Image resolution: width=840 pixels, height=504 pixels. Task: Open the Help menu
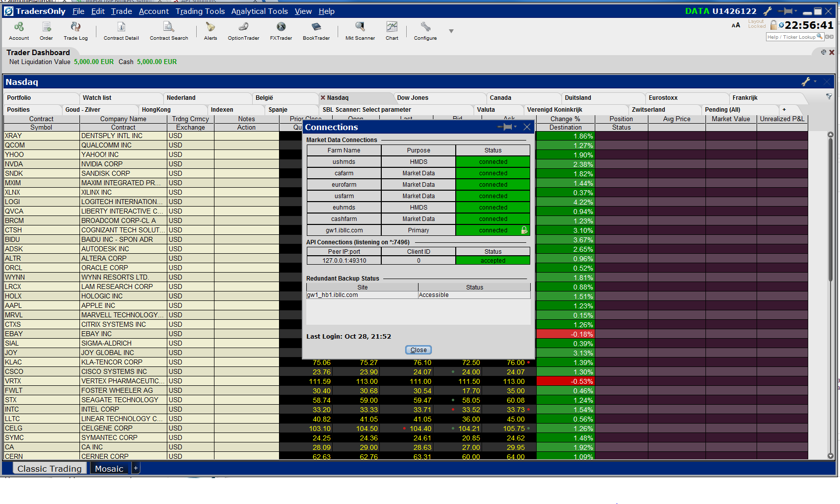[x=327, y=11]
